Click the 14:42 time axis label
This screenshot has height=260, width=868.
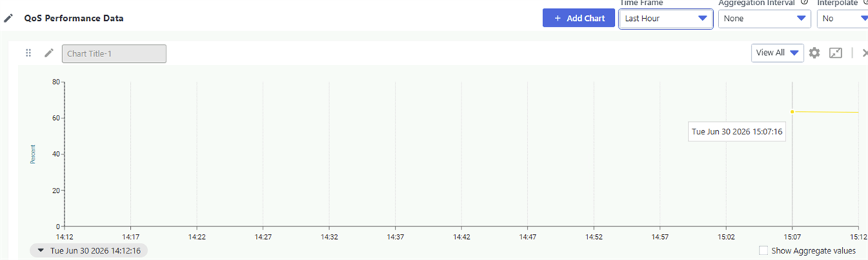click(x=461, y=236)
